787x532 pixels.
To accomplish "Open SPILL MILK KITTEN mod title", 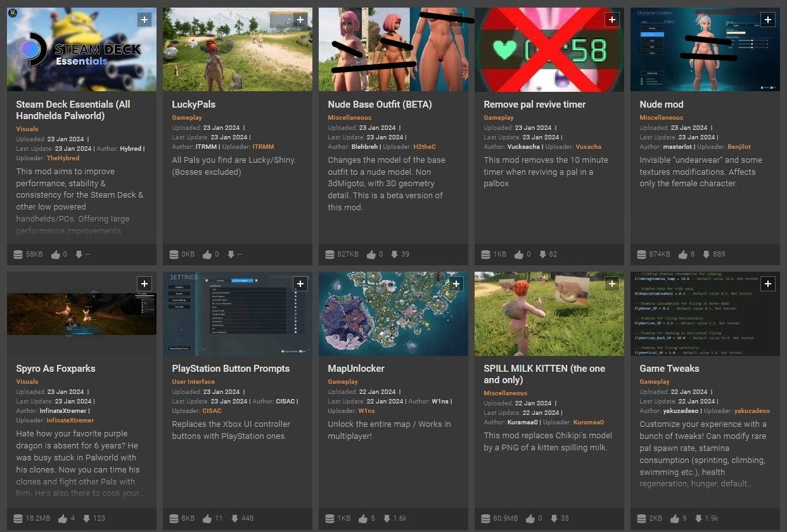I will click(544, 374).
